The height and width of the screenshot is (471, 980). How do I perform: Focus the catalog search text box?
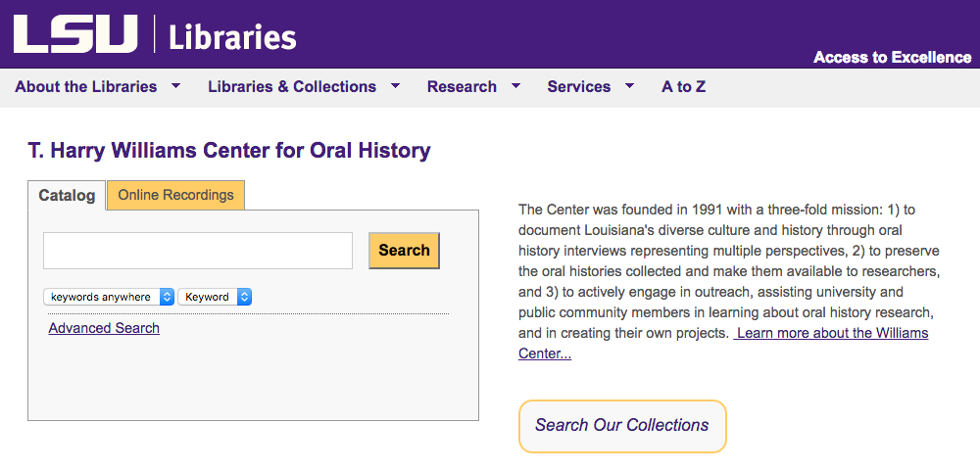pos(198,251)
